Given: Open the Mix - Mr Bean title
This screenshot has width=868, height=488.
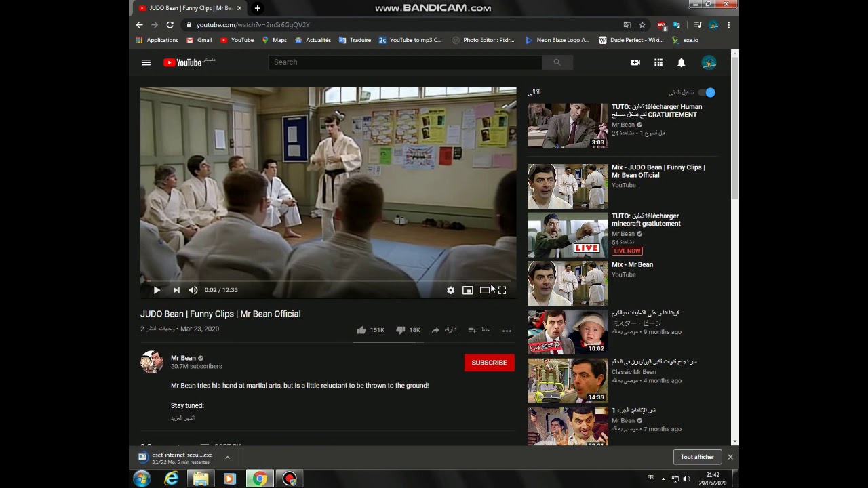Looking at the screenshot, I should [x=632, y=264].
